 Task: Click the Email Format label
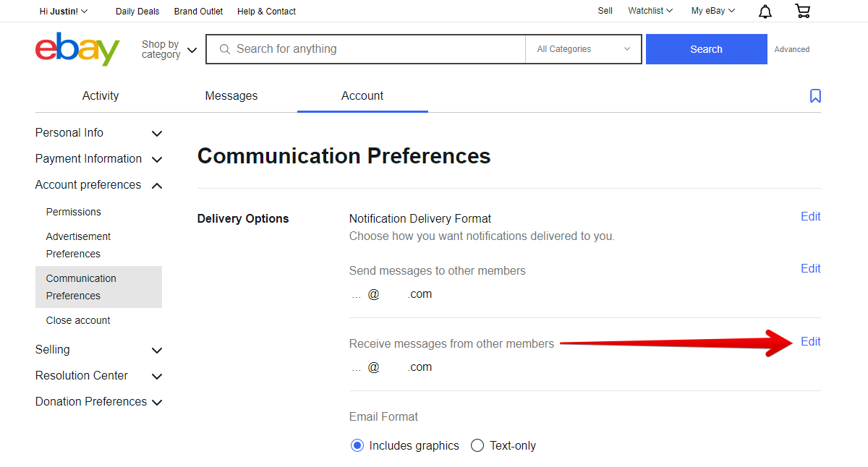pos(383,417)
